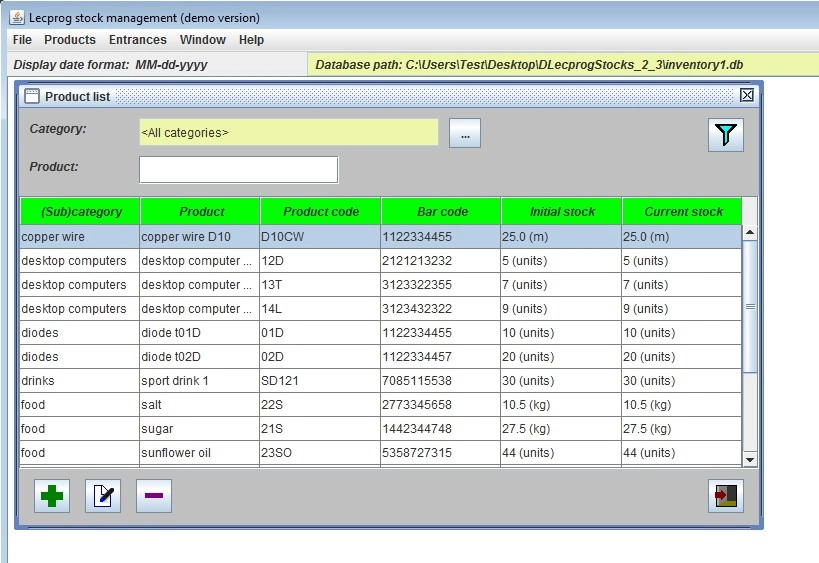Click the green plus add product icon
819x563 pixels.
51,496
